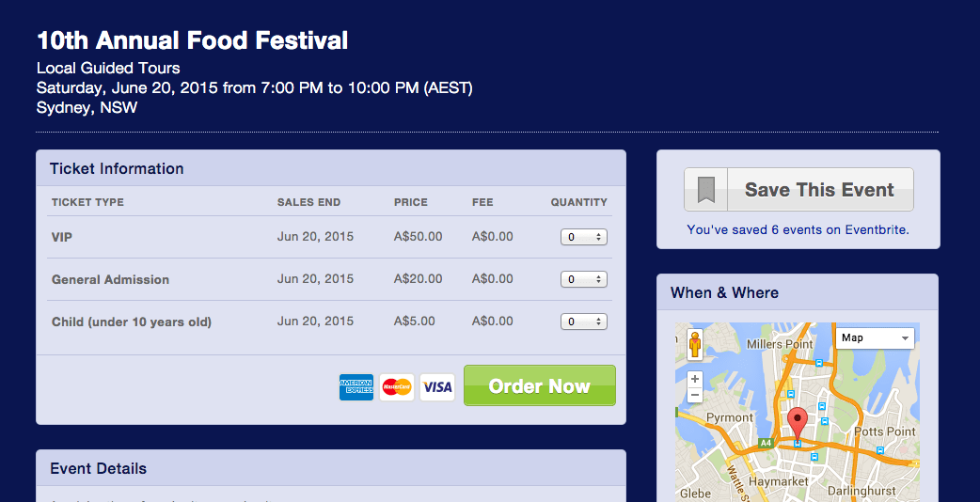Screen dimensions: 980x502
Task: Click the Street View pegman icon
Action: pos(695,345)
